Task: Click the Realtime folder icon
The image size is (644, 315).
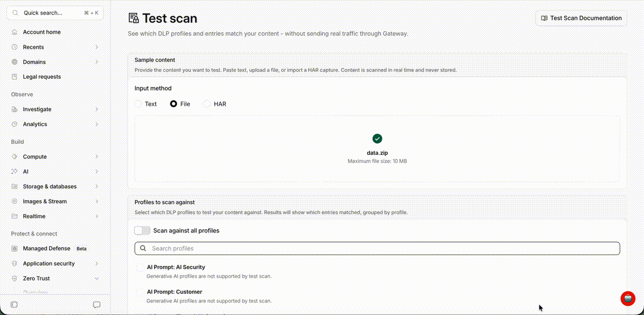Action: (x=14, y=216)
